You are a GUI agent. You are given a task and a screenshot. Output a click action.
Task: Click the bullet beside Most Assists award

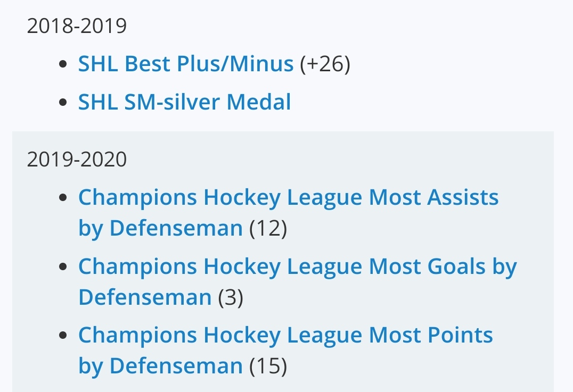[63, 198]
